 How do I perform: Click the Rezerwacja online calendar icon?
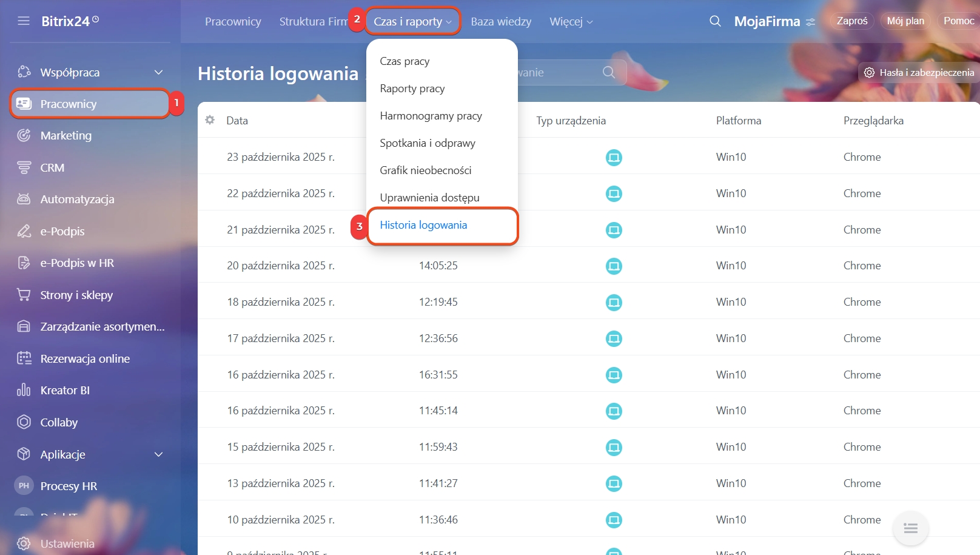pos(24,358)
